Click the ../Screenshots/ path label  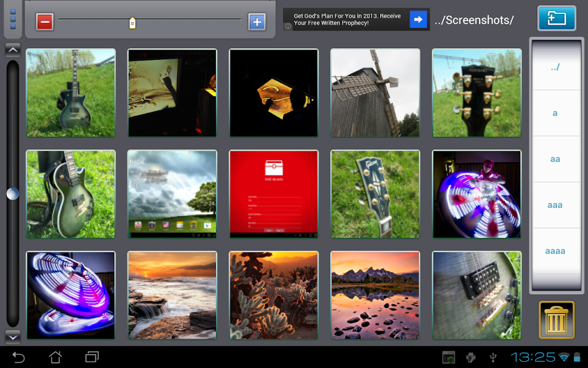(x=474, y=20)
